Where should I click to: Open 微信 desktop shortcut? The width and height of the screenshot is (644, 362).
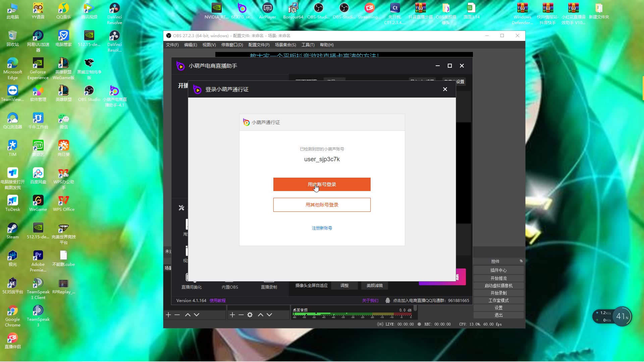pos(63,121)
